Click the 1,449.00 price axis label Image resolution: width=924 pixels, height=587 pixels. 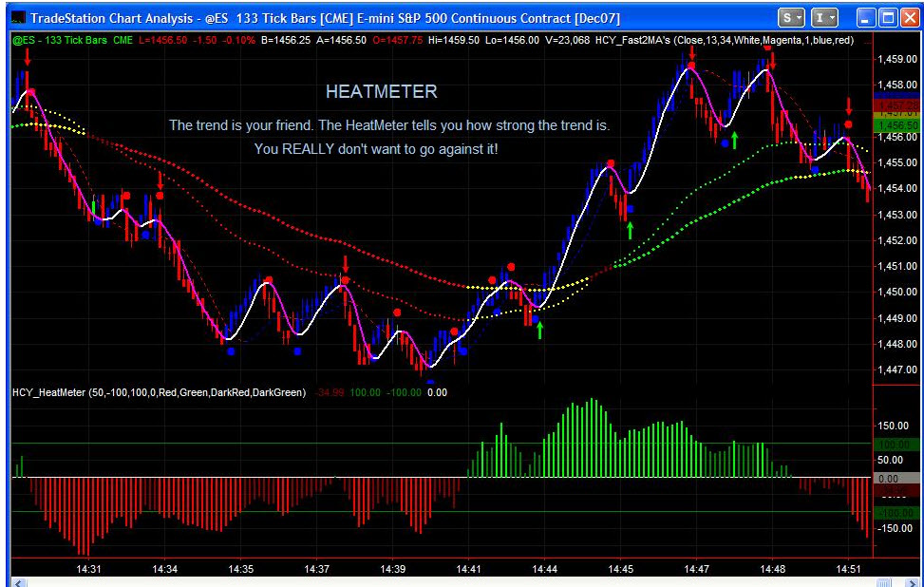click(897, 318)
